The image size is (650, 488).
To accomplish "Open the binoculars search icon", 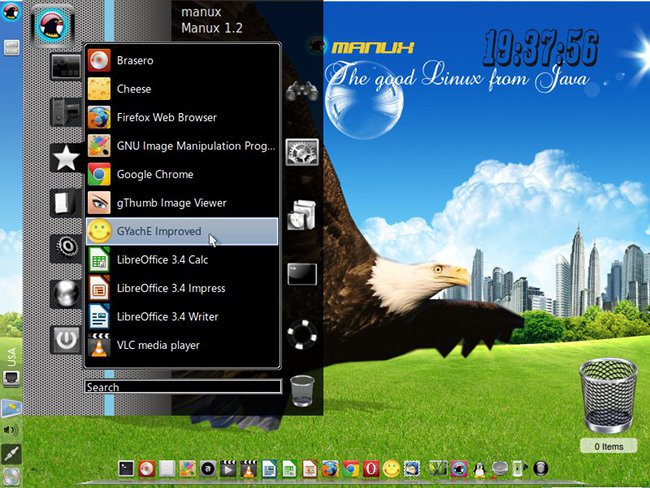I will [x=302, y=90].
